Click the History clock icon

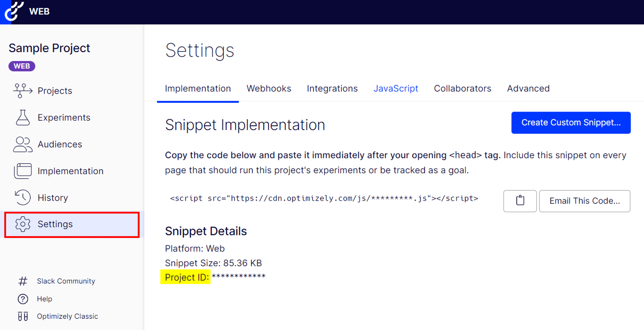(x=23, y=197)
